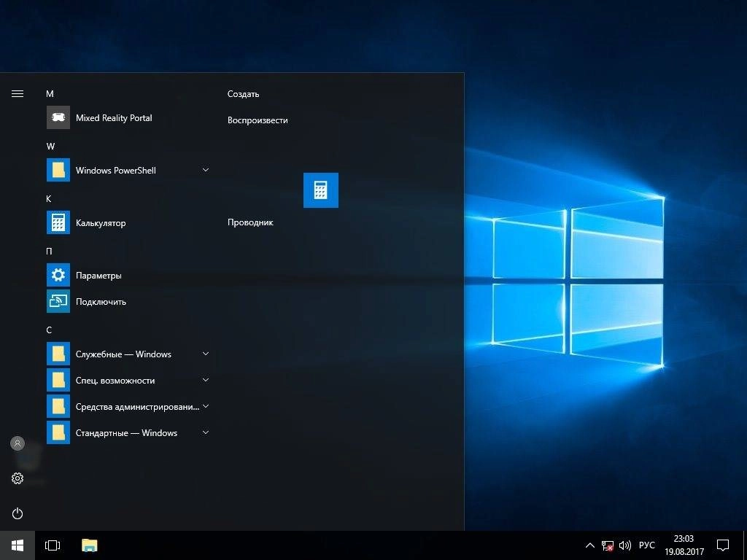Click the Windows Start button on taskbar
Screen dimensions: 747x560
click(18, 545)
